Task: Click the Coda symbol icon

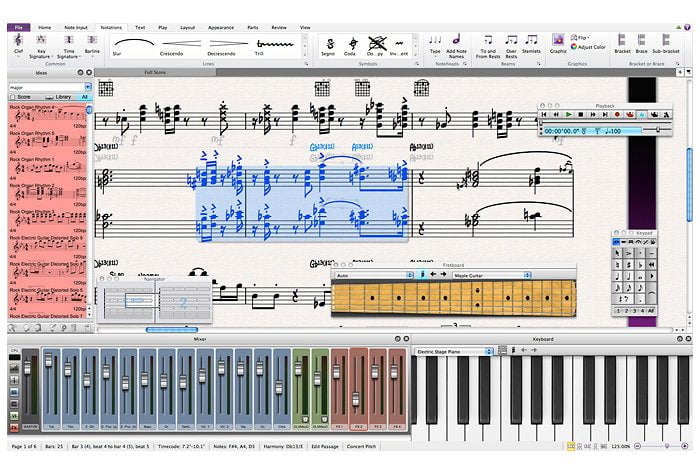Action: [x=351, y=44]
